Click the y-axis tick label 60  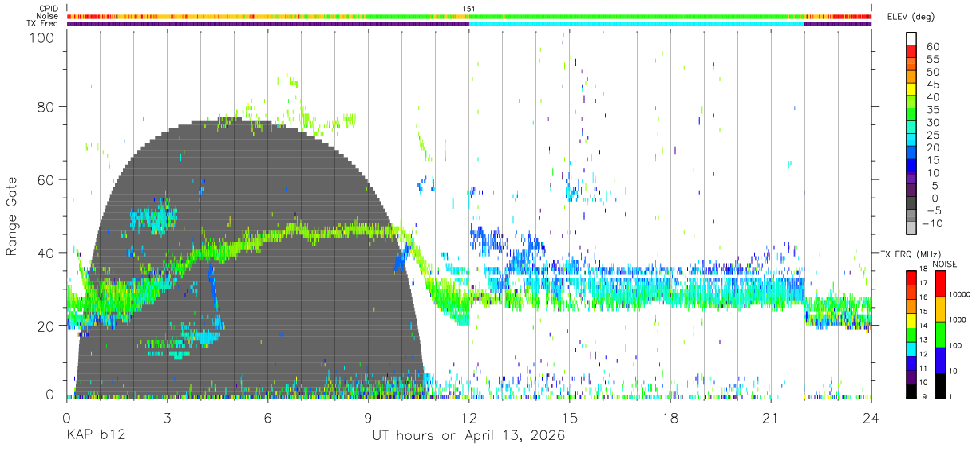click(46, 180)
